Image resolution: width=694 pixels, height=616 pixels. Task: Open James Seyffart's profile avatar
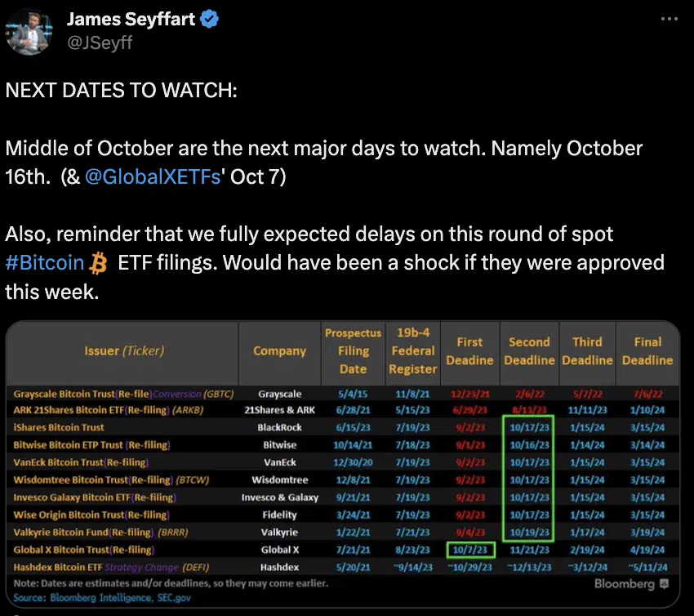[x=29, y=32]
